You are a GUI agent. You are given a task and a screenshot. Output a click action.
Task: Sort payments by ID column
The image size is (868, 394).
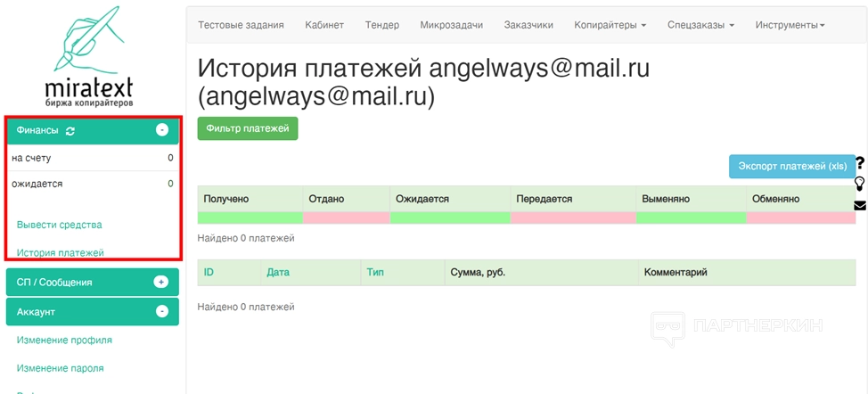tap(209, 272)
